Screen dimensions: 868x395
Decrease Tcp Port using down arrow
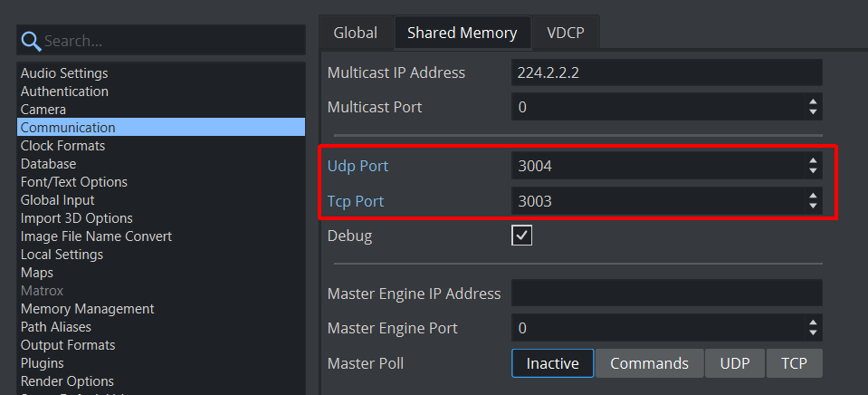pyautogui.click(x=813, y=207)
